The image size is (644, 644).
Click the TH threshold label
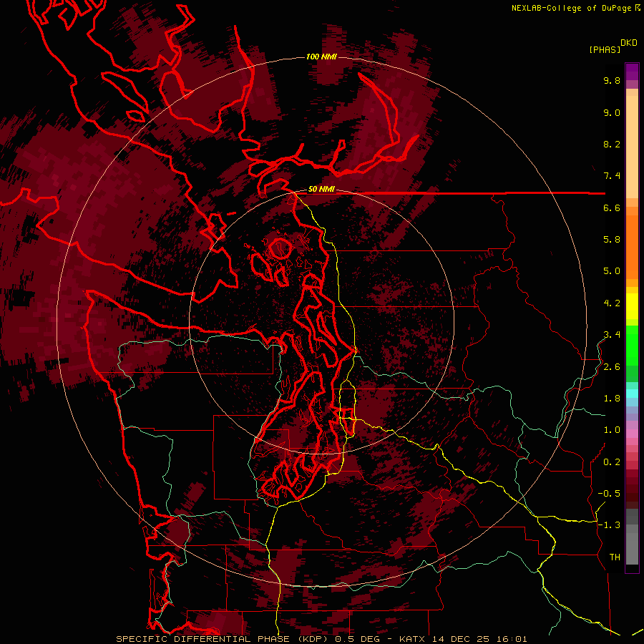[615, 557]
